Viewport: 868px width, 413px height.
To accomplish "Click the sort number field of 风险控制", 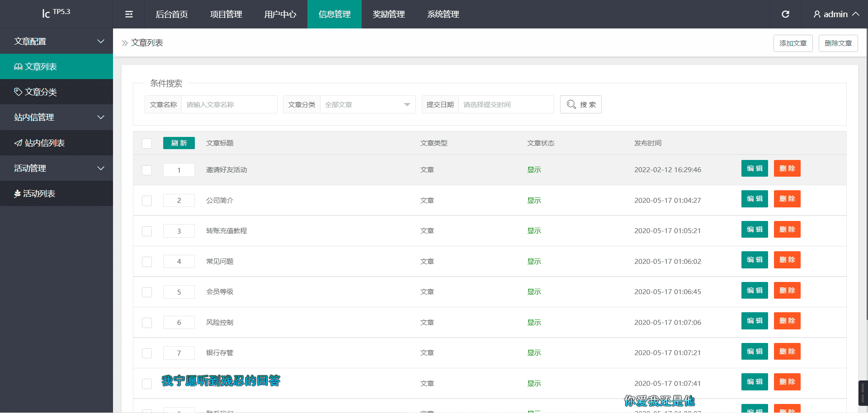I will (179, 323).
